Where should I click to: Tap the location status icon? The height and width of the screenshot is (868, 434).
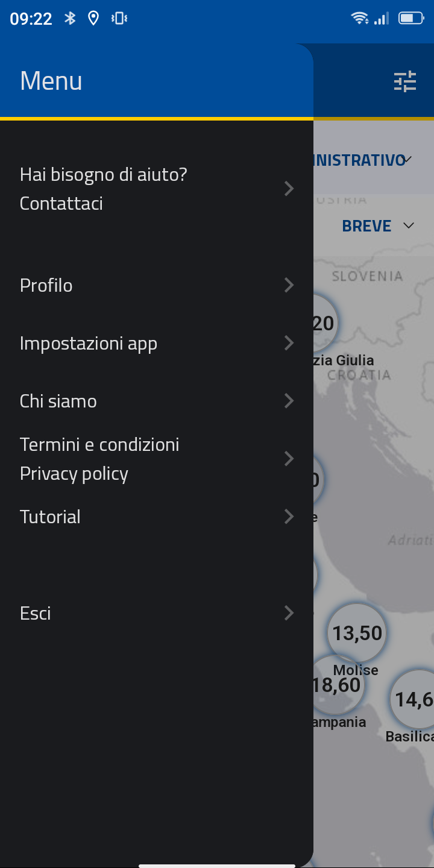pos(93,19)
